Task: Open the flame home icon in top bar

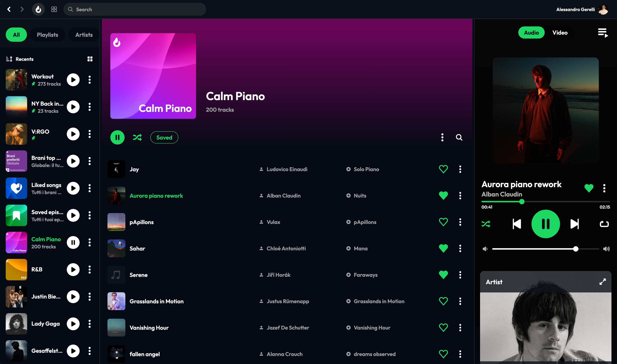Action: pos(38,9)
